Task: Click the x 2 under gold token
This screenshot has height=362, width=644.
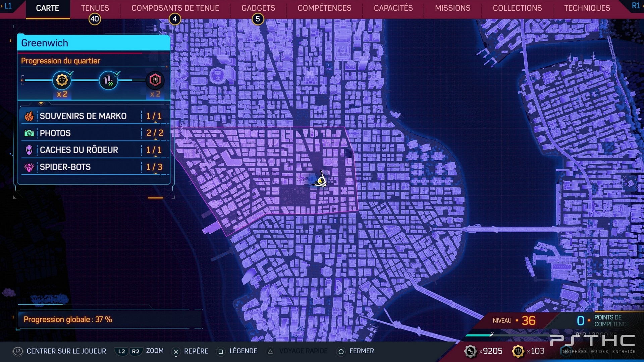Action: [62, 94]
